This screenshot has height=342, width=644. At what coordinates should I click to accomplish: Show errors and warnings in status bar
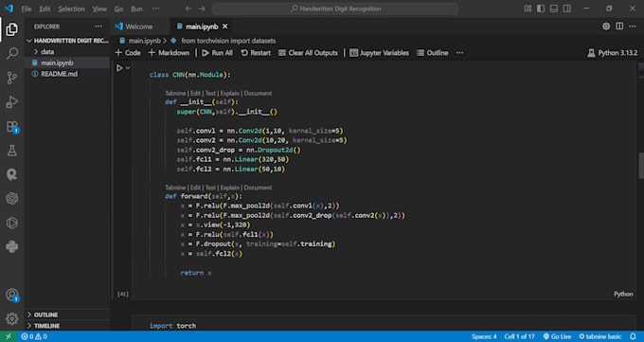pos(34,336)
